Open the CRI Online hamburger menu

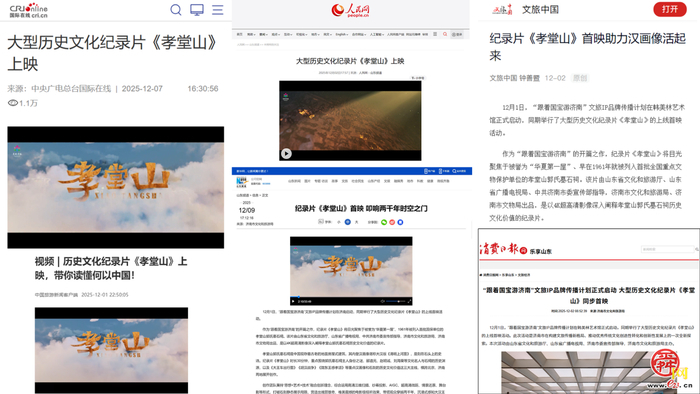[x=217, y=9]
